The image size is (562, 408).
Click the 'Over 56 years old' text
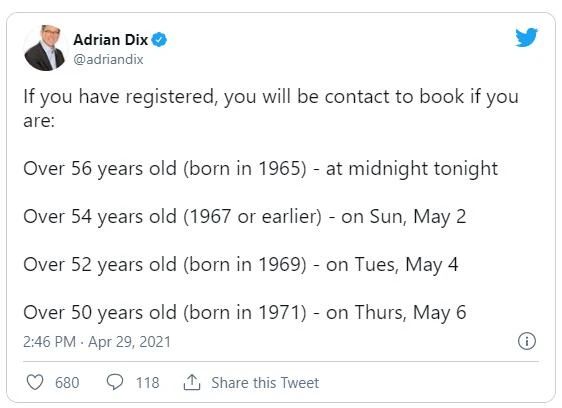[x=100, y=169]
